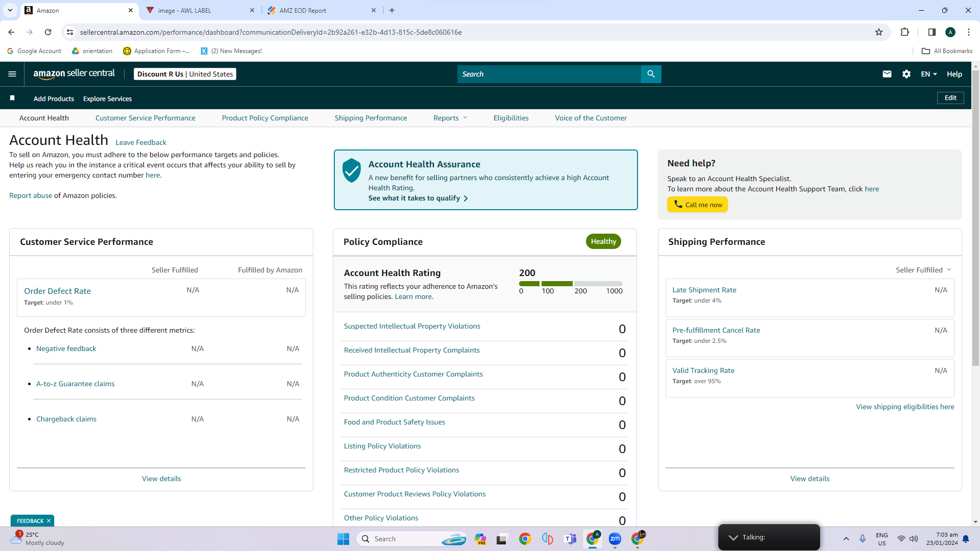
Task: Close the AMZ EOD Report tab
Action: pos(374,10)
